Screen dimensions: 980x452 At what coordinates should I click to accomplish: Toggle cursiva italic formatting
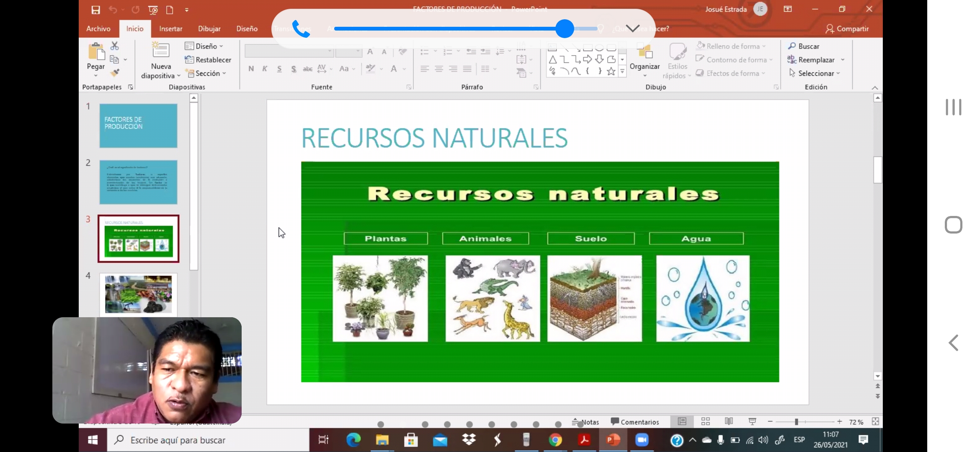(265, 69)
